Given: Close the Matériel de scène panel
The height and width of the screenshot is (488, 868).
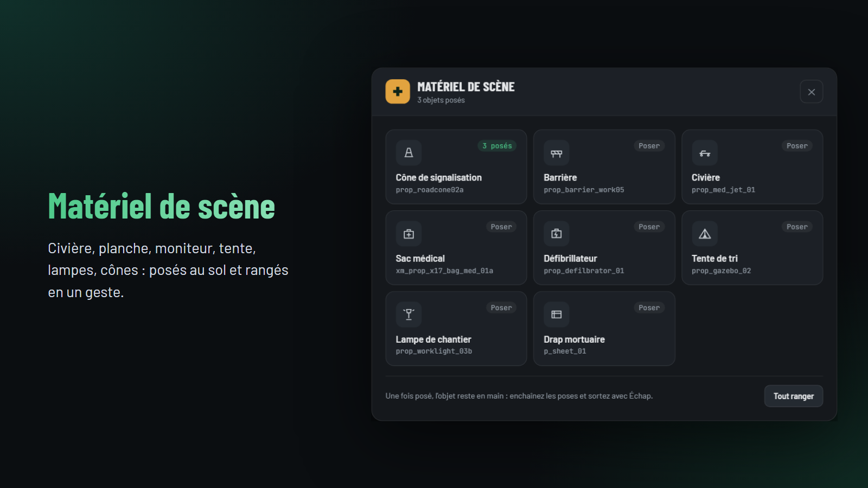Looking at the screenshot, I should (811, 92).
